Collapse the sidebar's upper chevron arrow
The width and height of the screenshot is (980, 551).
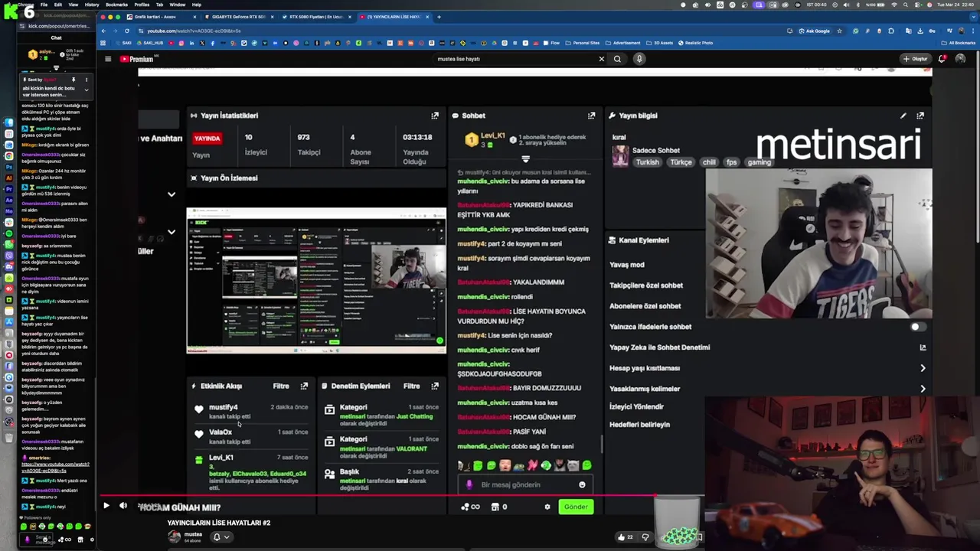[x=171, y=194]
